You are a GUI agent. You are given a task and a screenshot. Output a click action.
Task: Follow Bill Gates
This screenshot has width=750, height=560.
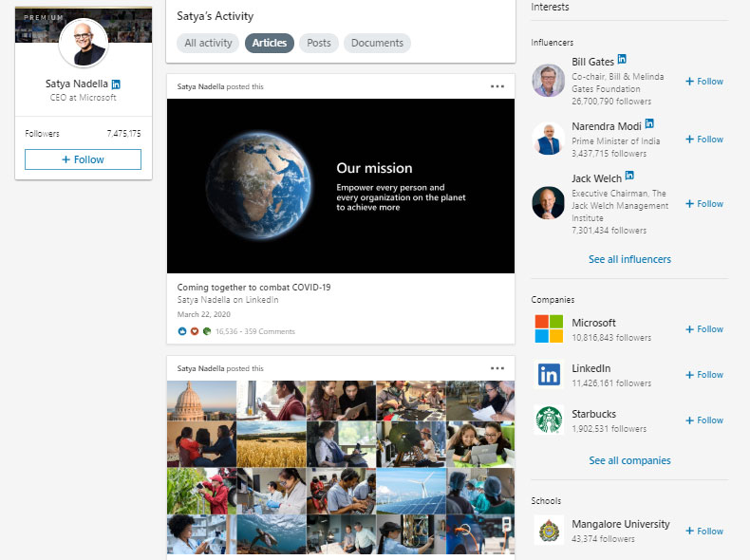(x=704, y=82)
